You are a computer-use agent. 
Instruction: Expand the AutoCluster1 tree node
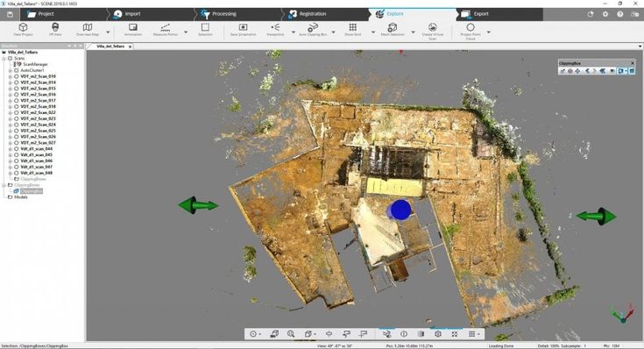pos(11,70)
